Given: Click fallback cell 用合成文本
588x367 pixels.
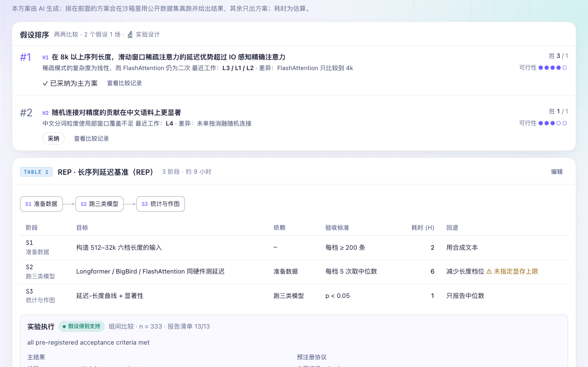Looking at the screenshot, I should point(462,247).
